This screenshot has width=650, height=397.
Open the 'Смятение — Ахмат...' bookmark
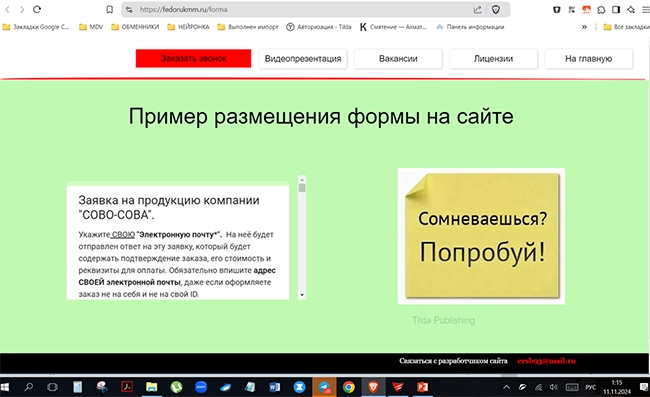[x=393, y=27]
